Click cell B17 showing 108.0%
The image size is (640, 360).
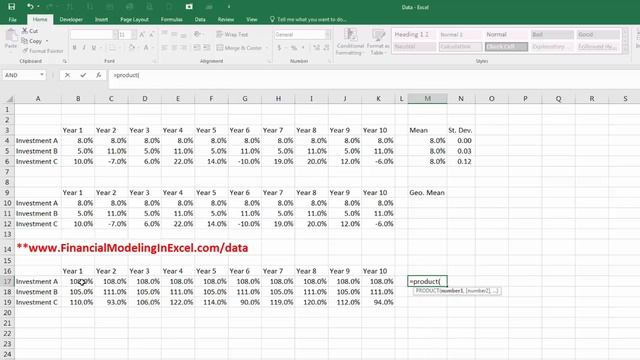pyautogui.click(x=78, y=282)
